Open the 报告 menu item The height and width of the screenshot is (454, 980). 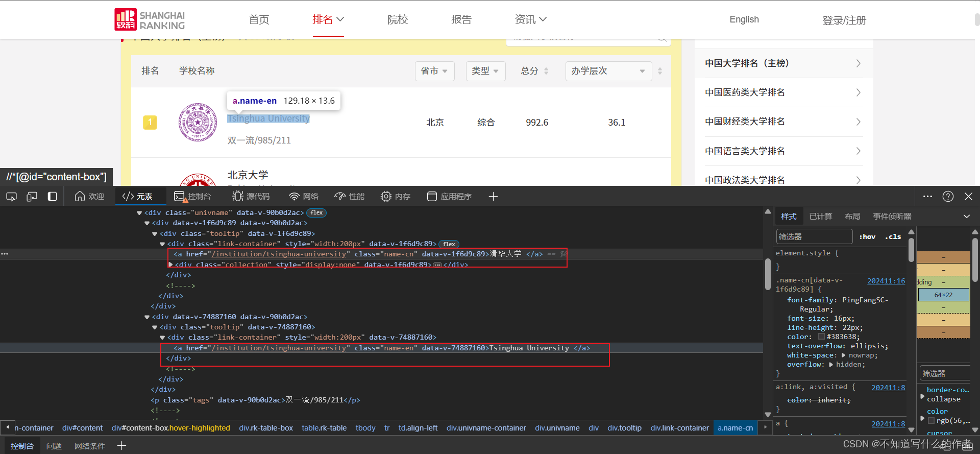(x=461, y=20)
